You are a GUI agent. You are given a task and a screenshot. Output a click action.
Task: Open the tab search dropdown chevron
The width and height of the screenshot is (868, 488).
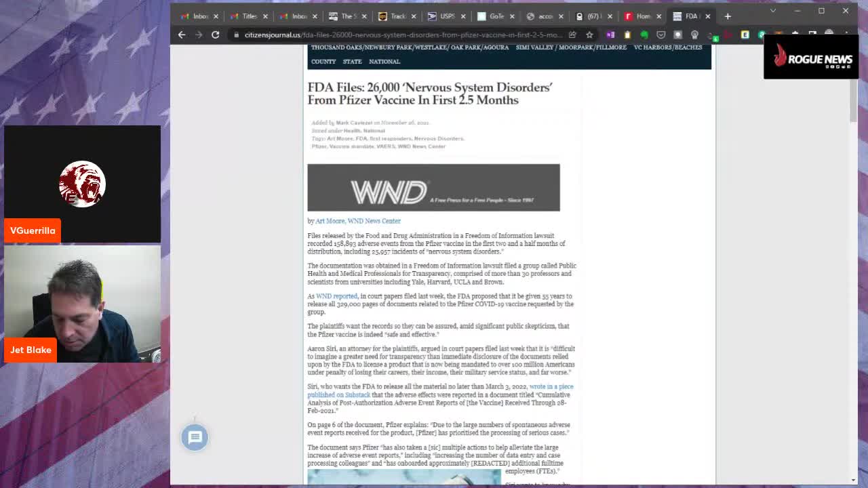[772, 11]
